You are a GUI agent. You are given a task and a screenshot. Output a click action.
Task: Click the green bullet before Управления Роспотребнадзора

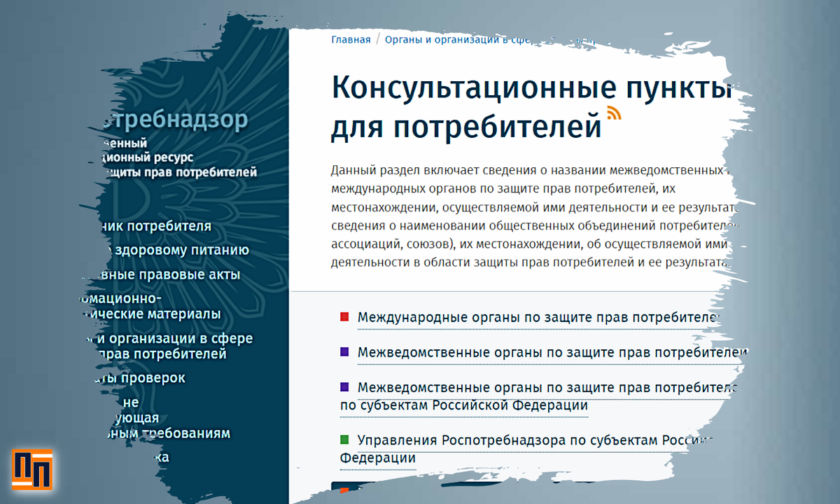344,441
